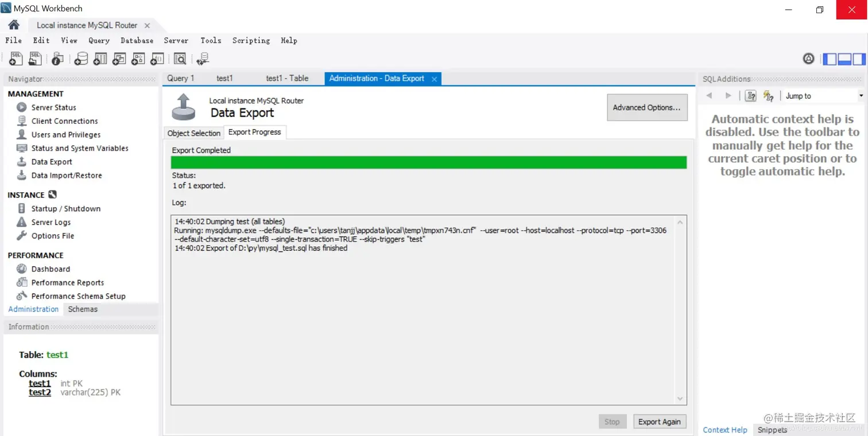This screenshot has width=868, height=436.
Task: Click the Dashboard gauge icon
Action: pyautogui.click(x=22, y=268)
